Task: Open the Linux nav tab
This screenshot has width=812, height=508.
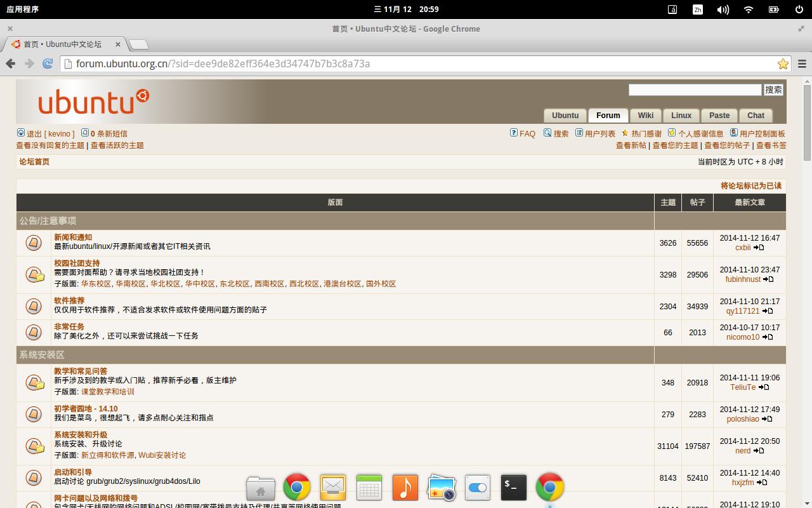Action: (x=681, y=116)
